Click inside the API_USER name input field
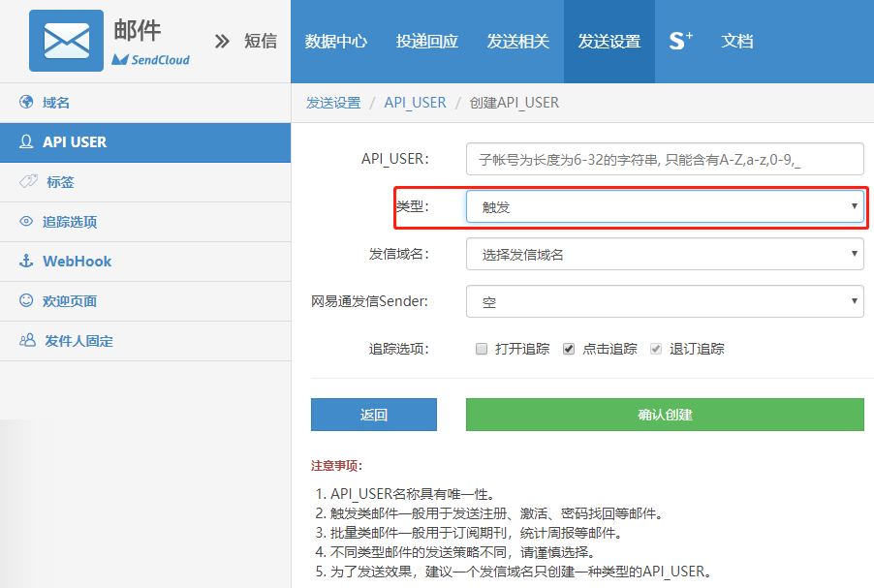Image resolution: width=874 pixels, height=588 pixels. coord(665,159)
